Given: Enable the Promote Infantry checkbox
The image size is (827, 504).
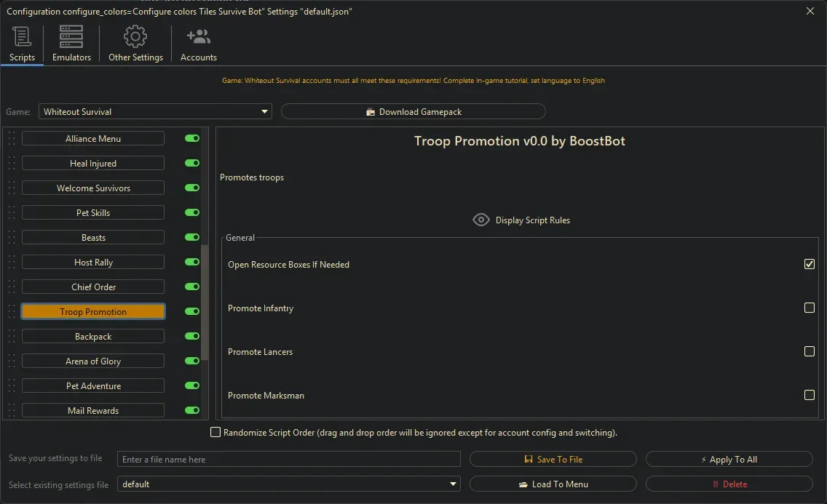Looking at the screenshot, I should (809, 308).
